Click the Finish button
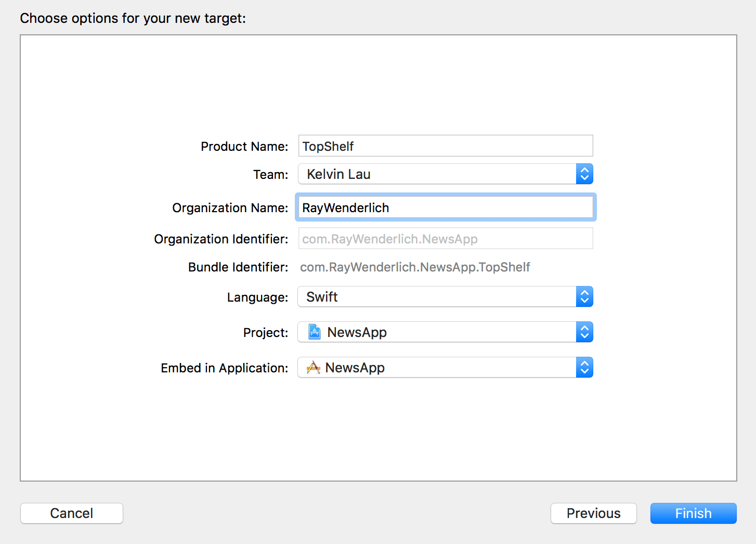Image resolution: width=756 pixels, height=544 pixels. tap(693, 513)
